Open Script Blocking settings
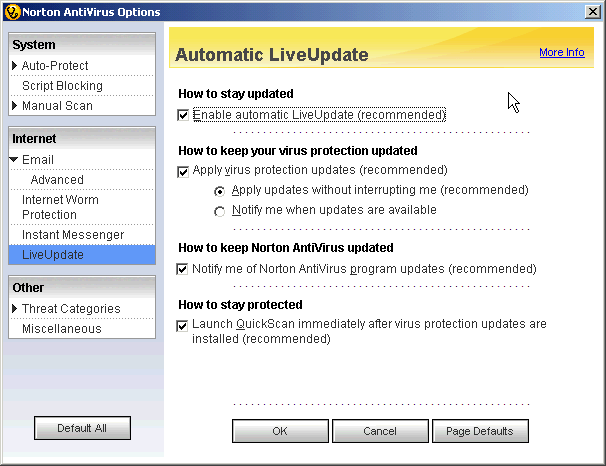 (x=62, y=86)
